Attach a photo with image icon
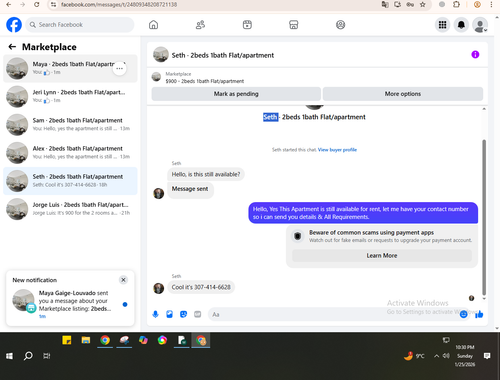The height and width of the screenshot is (380, 500). (x=169, y=314)
